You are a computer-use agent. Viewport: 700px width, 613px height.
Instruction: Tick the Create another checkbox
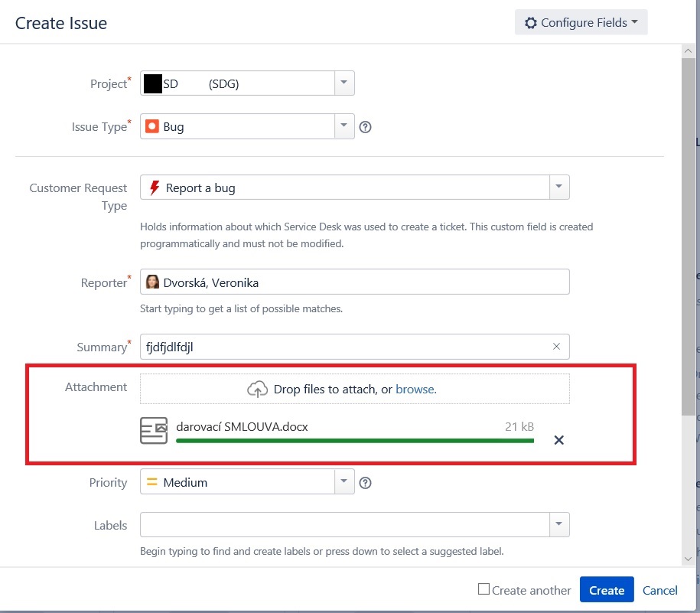483,589
